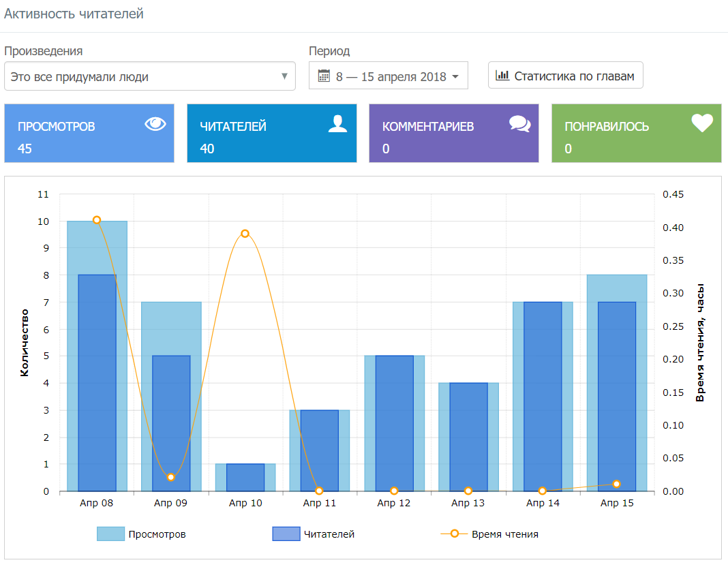Click the eye icon on Просмотров card

[x=155, y=123]
